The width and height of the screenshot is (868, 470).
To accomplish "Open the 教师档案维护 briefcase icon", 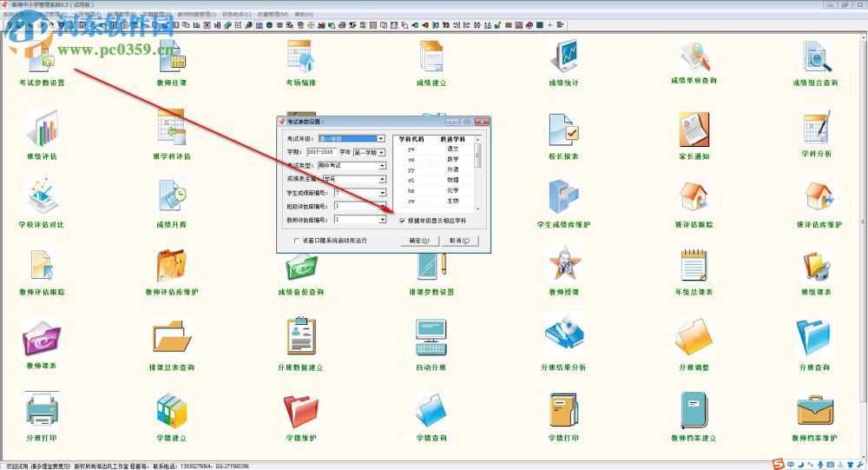I will [x=814, y=410].
